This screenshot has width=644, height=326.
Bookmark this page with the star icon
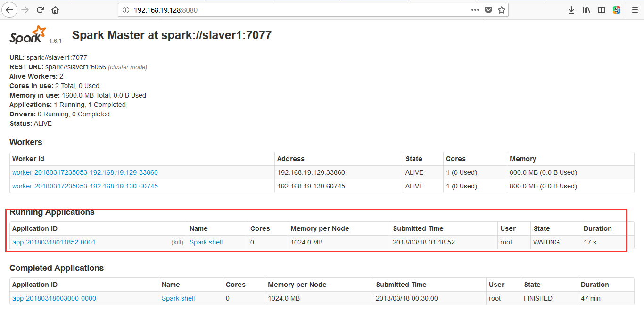point(502,10)
